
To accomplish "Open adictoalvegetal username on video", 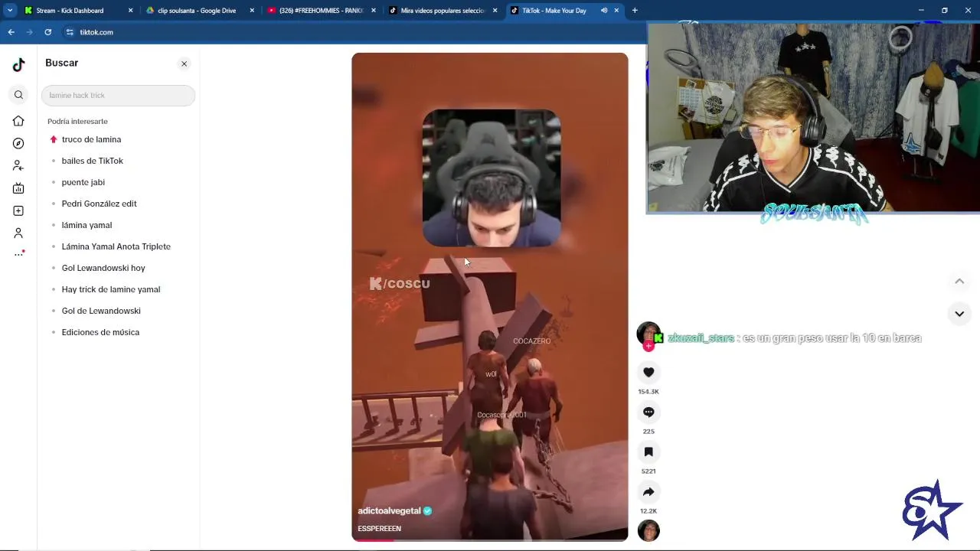I will click(x=389, y=510).
